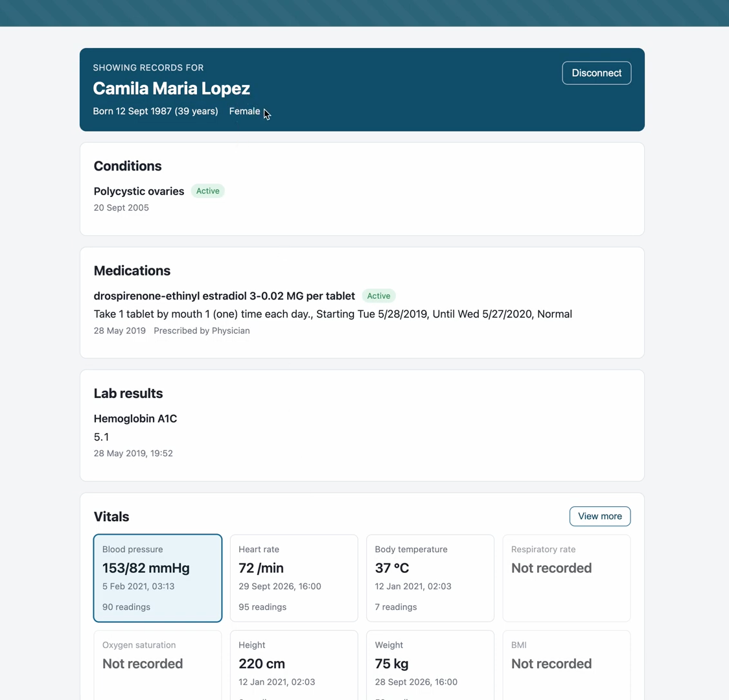The image size is (729, 700).
Task: Click the 37 °C temperature value
Action: point(392,568)
